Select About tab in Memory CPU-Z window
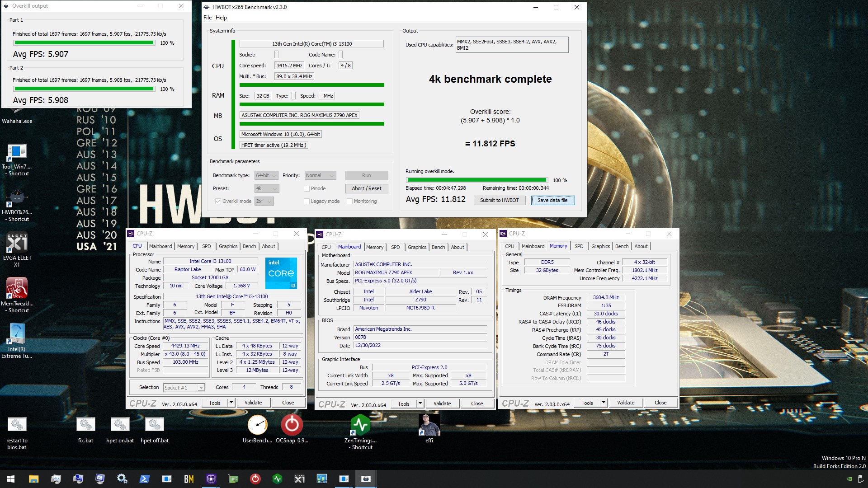 pos(641,246)
